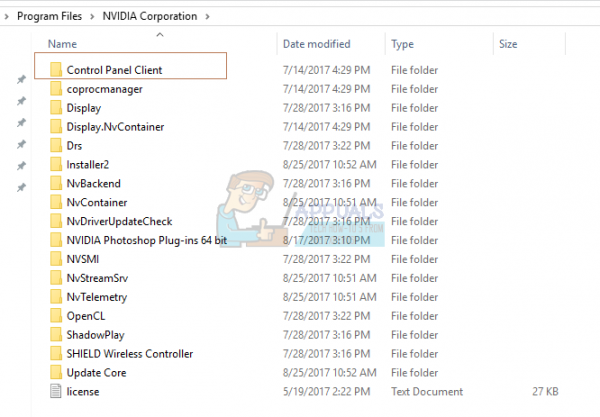Select the coprocmanager name text

click(x=104, y=89)
